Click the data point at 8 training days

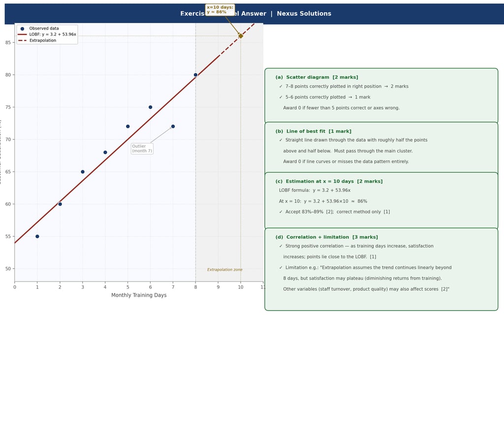tap(195, 75)
